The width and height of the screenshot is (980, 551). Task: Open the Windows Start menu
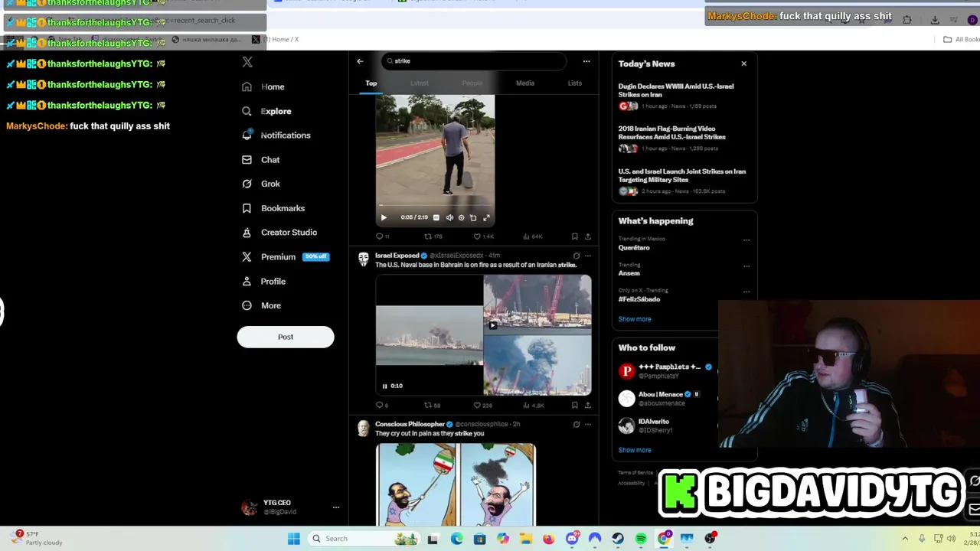(294, 539)
